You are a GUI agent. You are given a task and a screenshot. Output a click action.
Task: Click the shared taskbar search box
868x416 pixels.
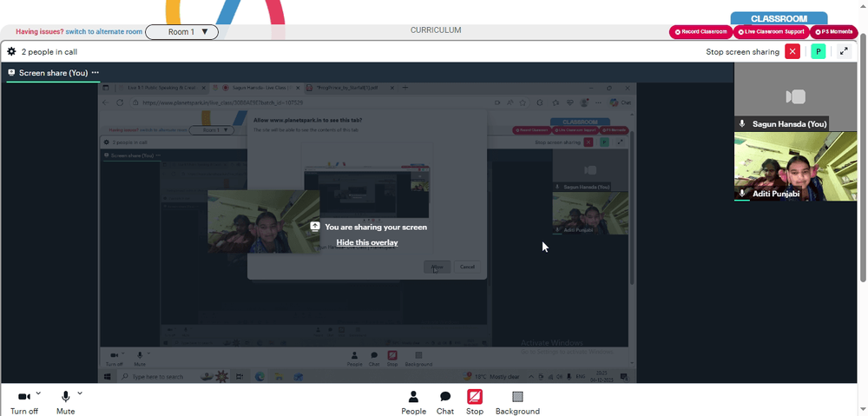(x=158, y=377)
